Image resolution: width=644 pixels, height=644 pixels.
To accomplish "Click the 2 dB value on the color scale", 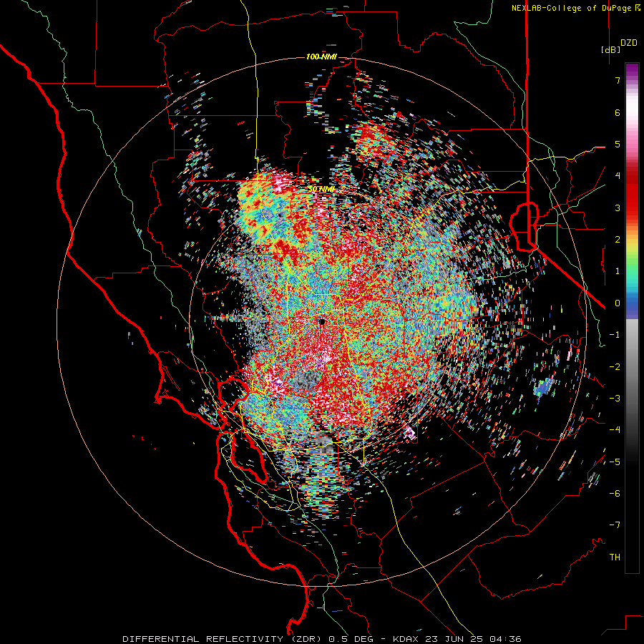I will point(618,240).
